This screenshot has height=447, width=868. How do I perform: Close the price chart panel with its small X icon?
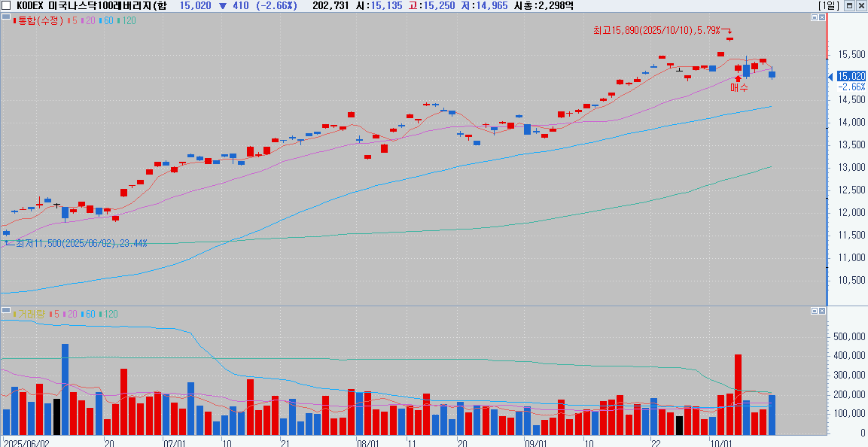click(821, 17)
